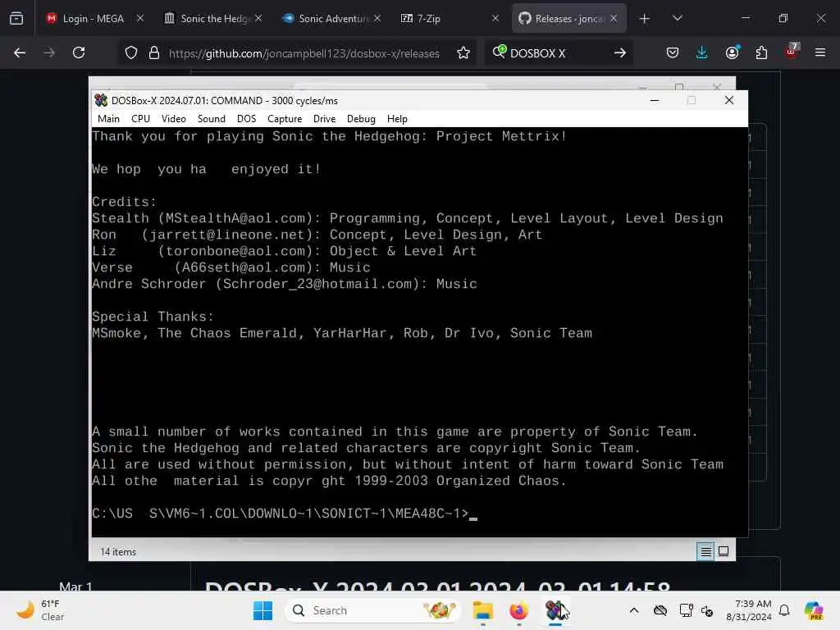Open DOSBox-X Help menu

(397, 119)
